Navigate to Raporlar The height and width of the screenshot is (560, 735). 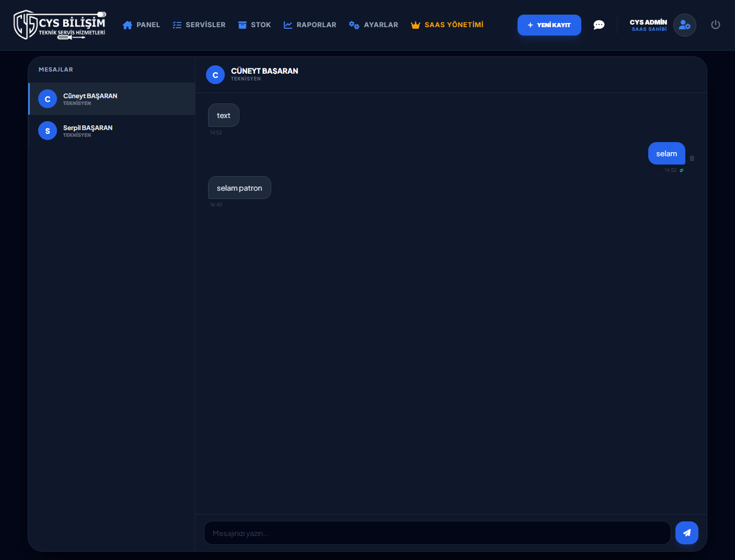pos(310,25)
